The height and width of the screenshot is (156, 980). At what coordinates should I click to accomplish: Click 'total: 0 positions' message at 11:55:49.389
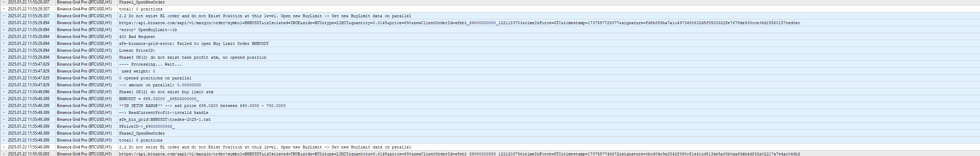pos(141,140)
